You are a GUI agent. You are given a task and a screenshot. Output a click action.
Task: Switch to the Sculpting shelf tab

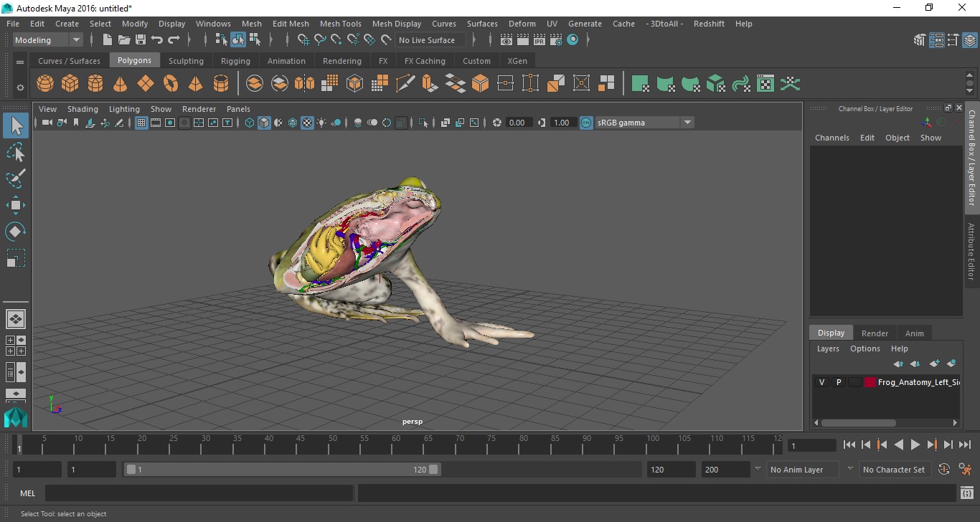tap(186, 61)
